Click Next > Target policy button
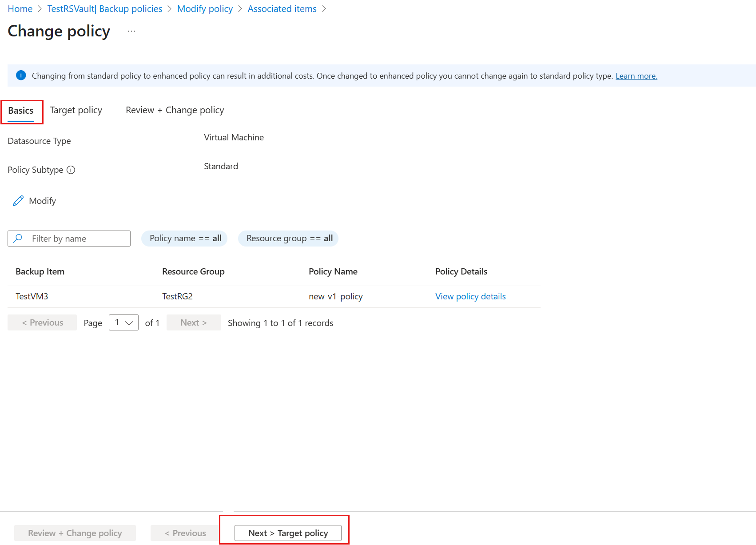This screenshot has width=756, height=545. pos(288,533)
